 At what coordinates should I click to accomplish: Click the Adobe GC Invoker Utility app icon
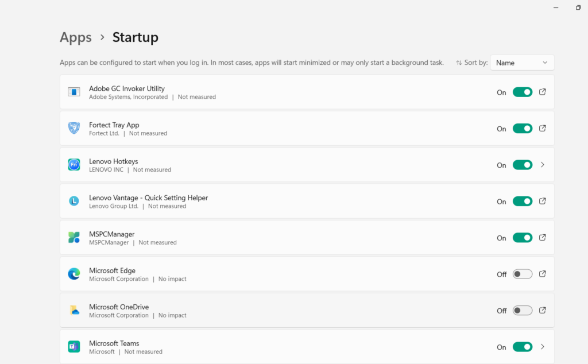point(74,92)
